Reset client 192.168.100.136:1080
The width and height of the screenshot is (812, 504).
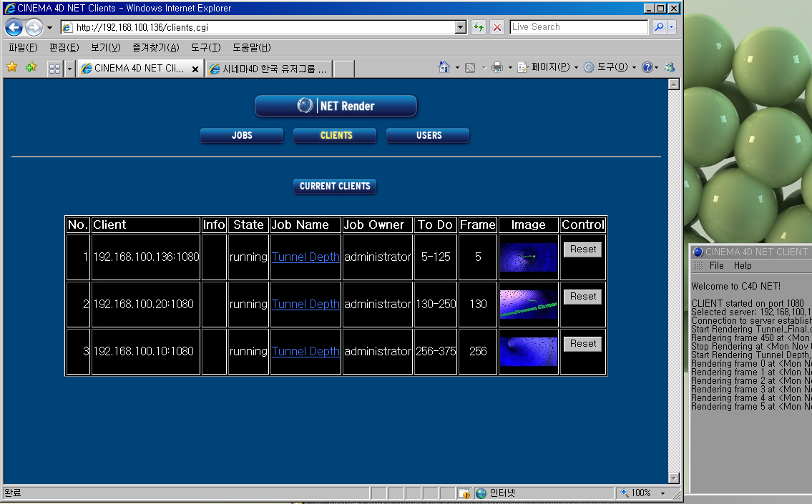pyautogui.click(x=582, y=249)
